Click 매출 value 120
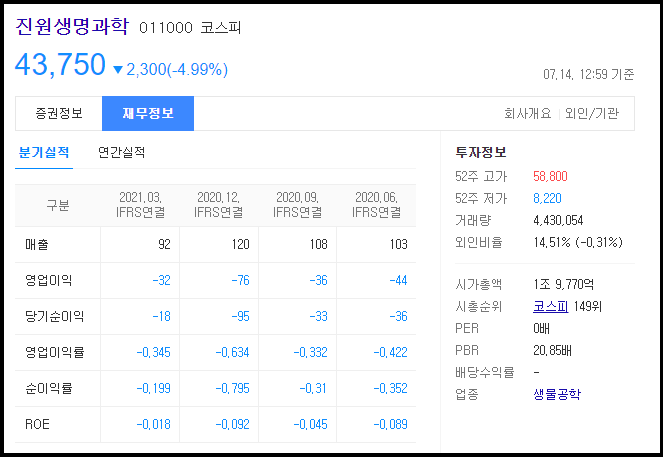Viewport: 663px width, 457px height. click(241, 244)
